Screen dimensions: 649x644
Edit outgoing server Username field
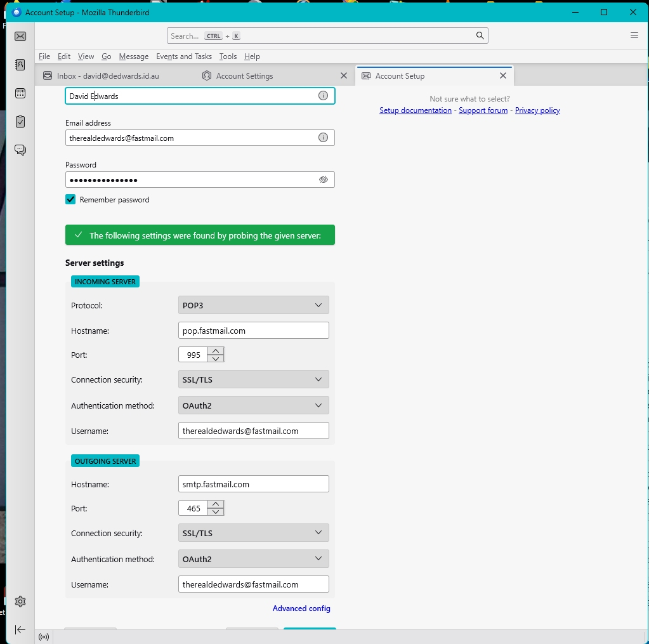(x=253, y=584)
